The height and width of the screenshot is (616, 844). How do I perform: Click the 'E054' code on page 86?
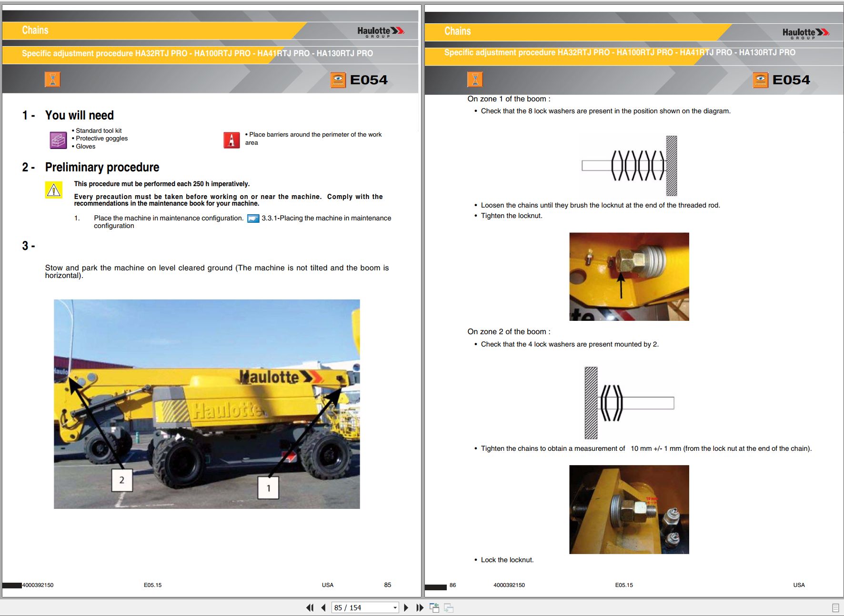[x=791, y=80]
